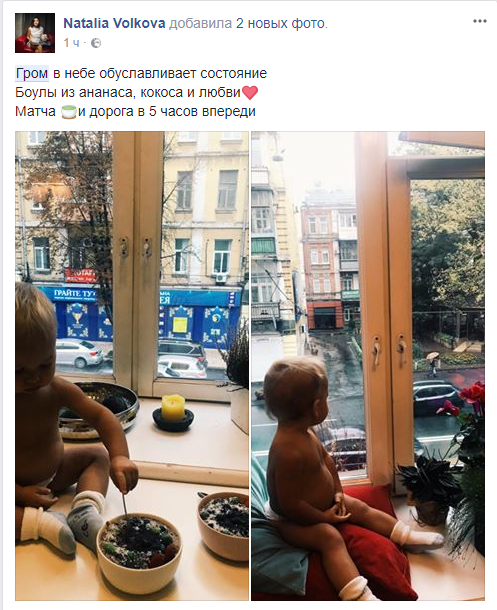Click the silver car in the left photo
Image resolution: width=497 pixels, height=610 pixels.
pos(79,352)
